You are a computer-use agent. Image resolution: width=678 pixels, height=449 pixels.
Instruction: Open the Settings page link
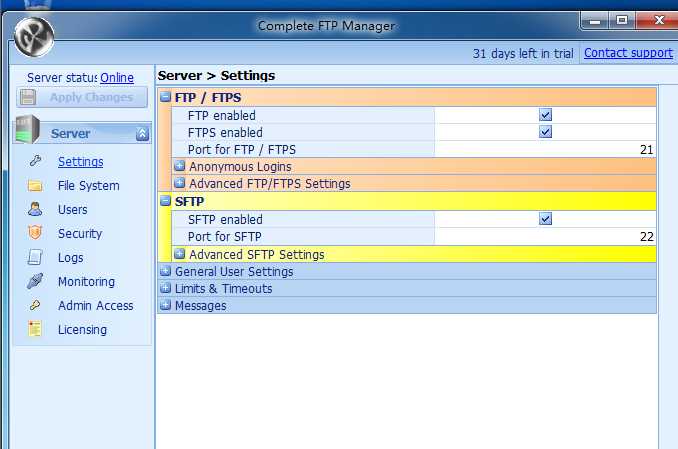[81, 161]
